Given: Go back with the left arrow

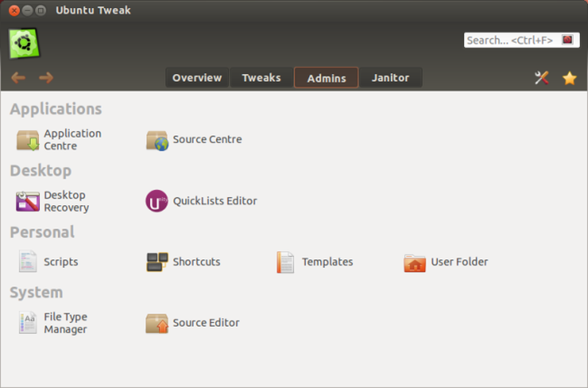Looking at the screenshot, I should click(x=18, y=78).
